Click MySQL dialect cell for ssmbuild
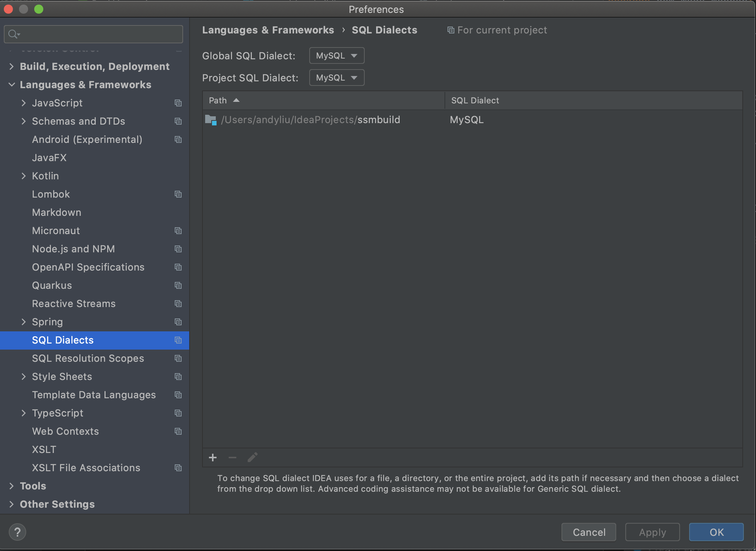 coord(467,120)
